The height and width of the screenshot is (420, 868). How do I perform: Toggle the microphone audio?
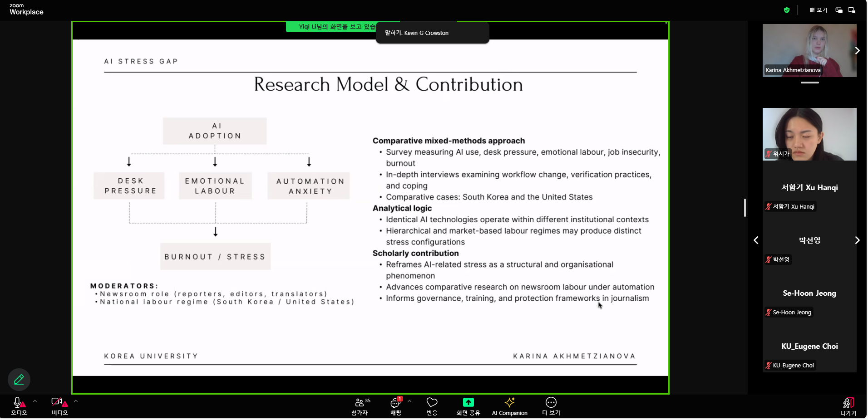click(x=19, y=406)
